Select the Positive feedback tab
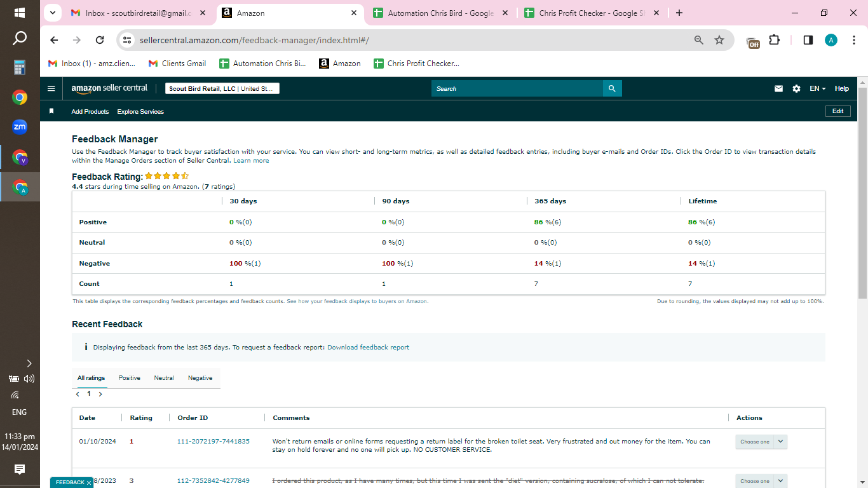 tap(130, 378)
